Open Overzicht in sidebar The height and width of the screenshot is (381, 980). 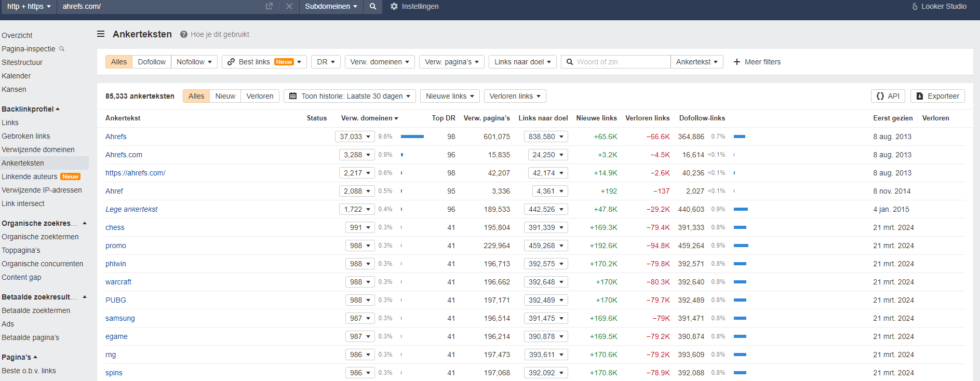17,35
